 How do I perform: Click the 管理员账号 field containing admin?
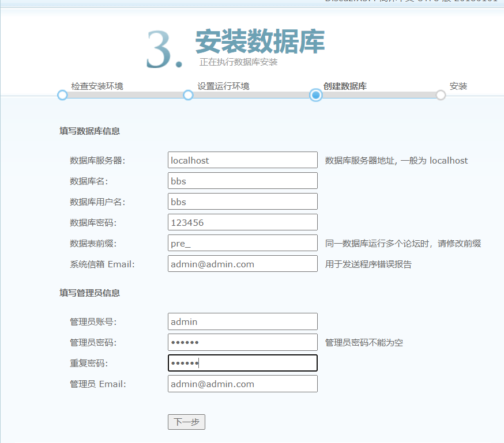coord(242,321)
